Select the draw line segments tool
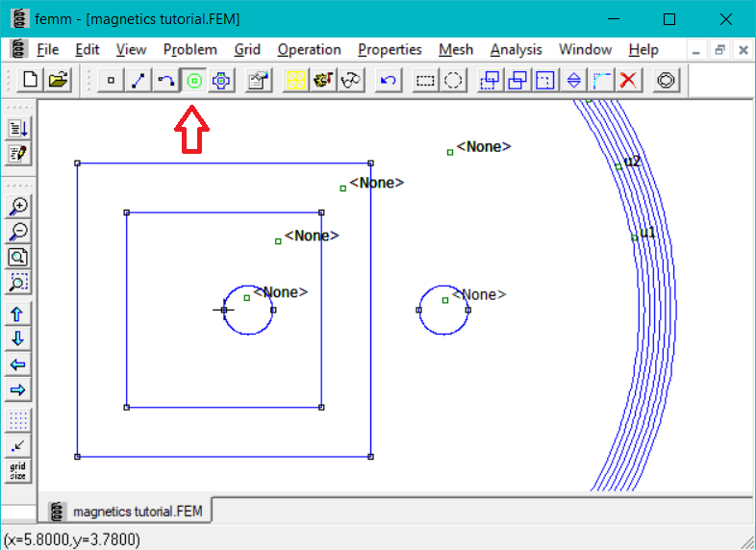Viewport: 756px width, 550px height. (139, 81)
